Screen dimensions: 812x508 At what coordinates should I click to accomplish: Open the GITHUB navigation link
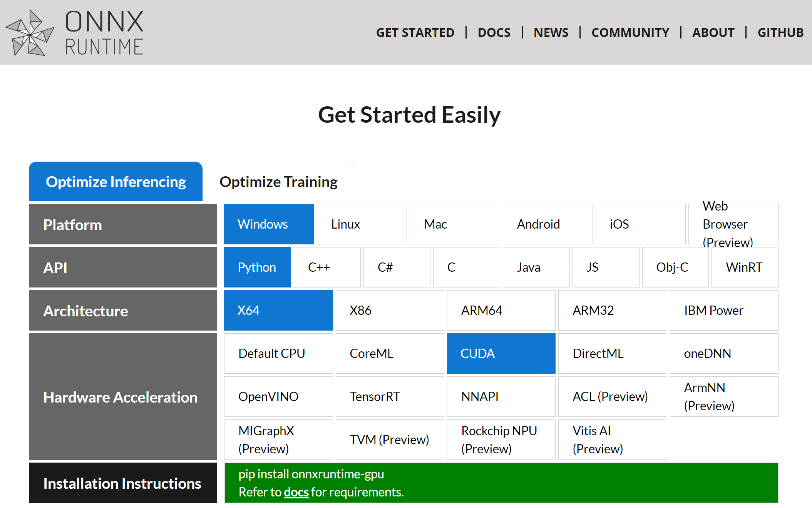click(x=780, y=33)
